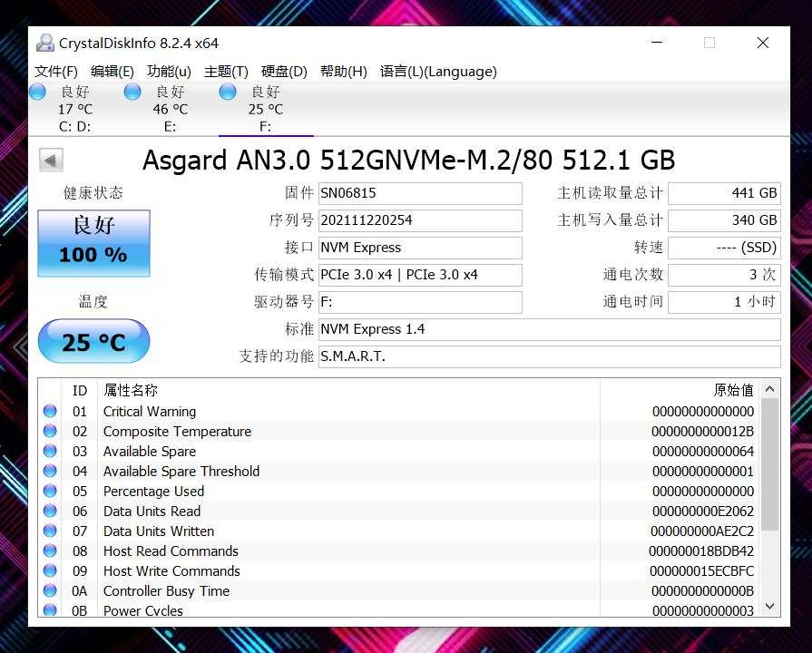Viewport: 812px width, 653px height.
Task: Click the rotation speed field ---- (SSD)
Action: [x=724, y=248]
